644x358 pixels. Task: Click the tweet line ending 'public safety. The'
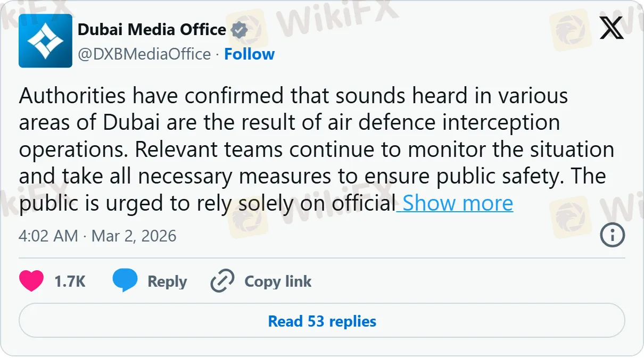click(312, 177)
